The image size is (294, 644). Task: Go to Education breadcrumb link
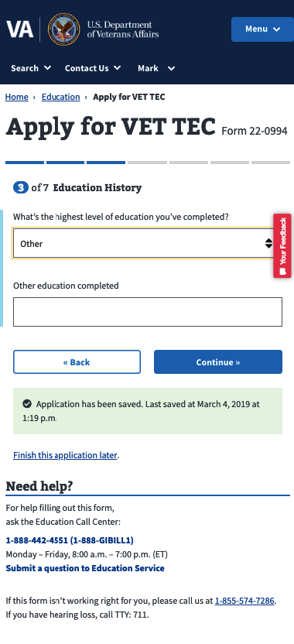(61, 97)
